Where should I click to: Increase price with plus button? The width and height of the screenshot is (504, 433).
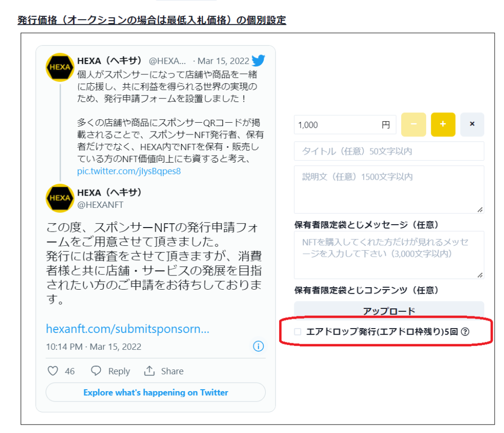443,125
